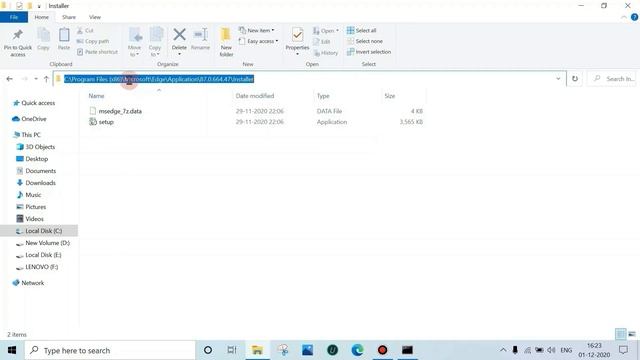This screenshot has height=360, width=640.
Task: Open ribbon Help icon
Action: [x=634, y=17]
